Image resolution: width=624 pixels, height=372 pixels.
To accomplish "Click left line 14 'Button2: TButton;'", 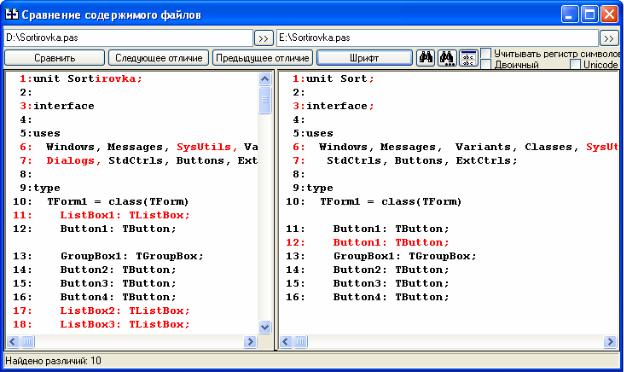I will [x=118, y=270].
